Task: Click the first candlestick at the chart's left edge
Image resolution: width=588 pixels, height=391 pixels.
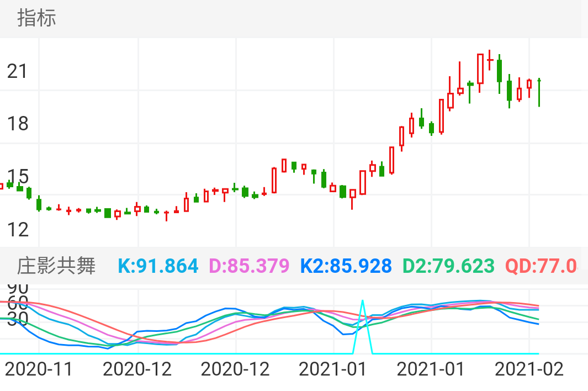Action: click(x=1, y=186)
